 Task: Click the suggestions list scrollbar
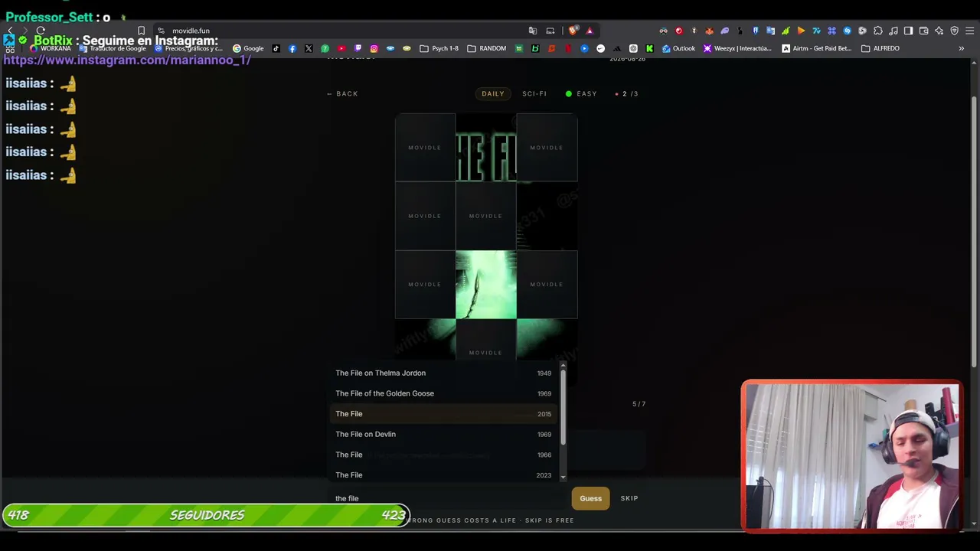(x=563, y=407)
